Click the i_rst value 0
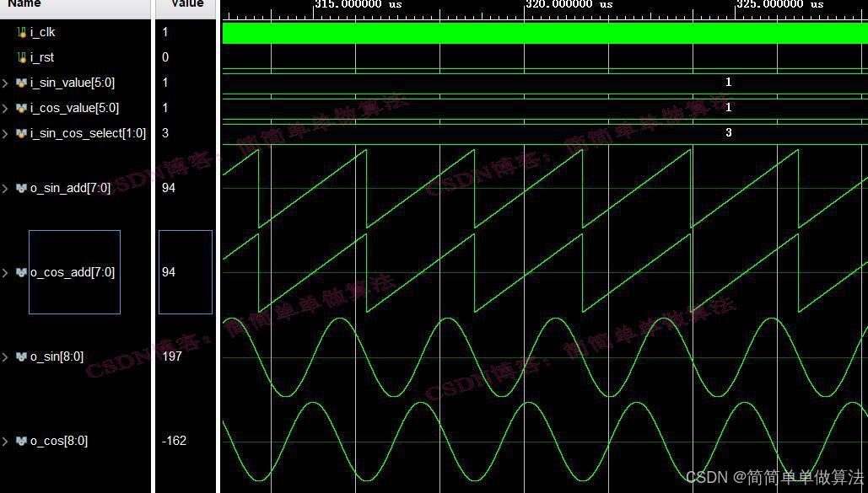The width and height of the screenshot is (868, 493). 165,57
